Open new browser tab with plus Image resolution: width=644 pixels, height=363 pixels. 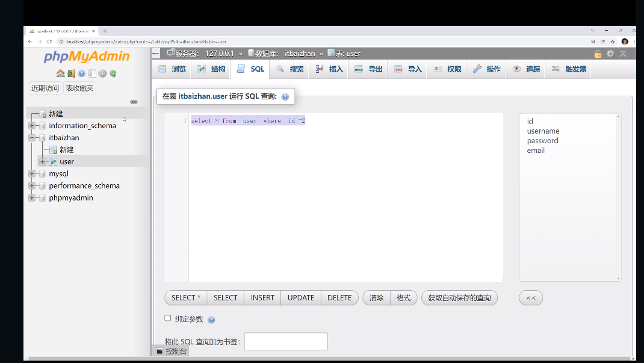tap(105, 31)
